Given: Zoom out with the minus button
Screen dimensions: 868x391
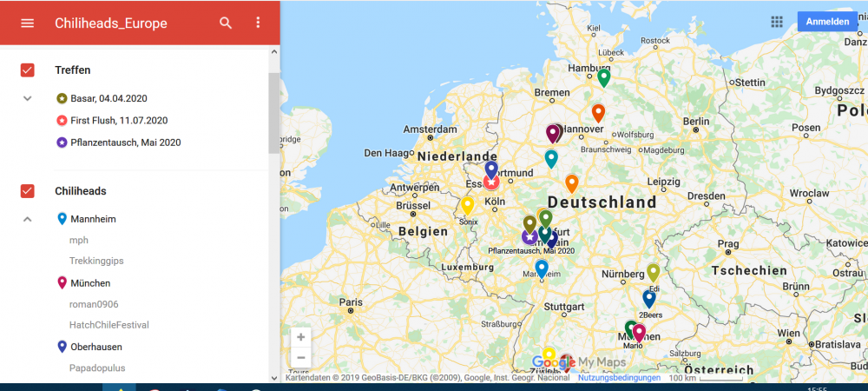Looking at the screenshot, I should (x=300, y=357).
